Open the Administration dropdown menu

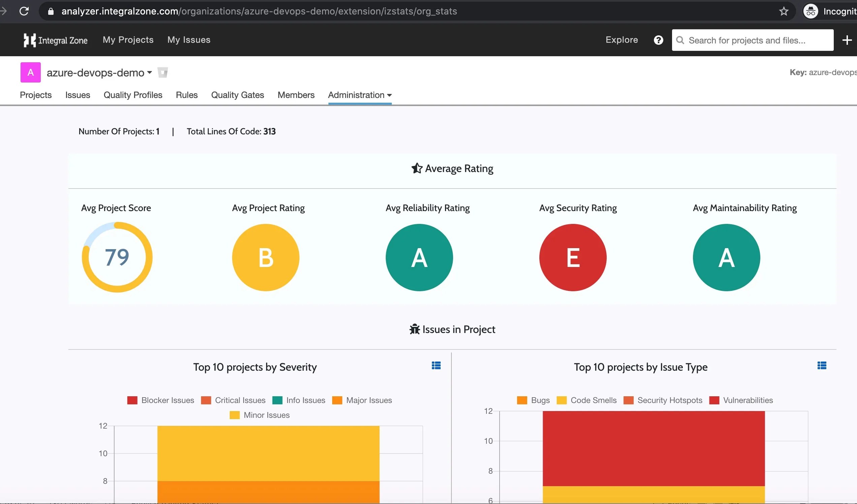click(359, 95)
